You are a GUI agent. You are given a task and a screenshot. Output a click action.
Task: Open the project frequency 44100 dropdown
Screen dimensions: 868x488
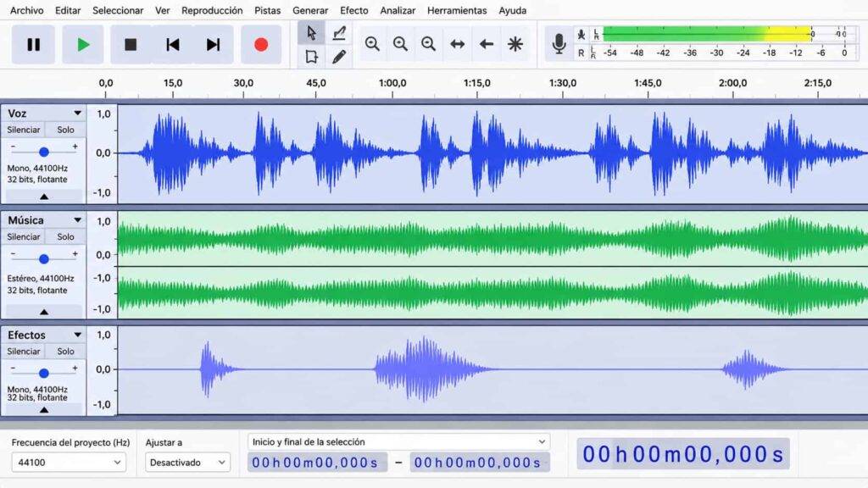tap(69, 462)
